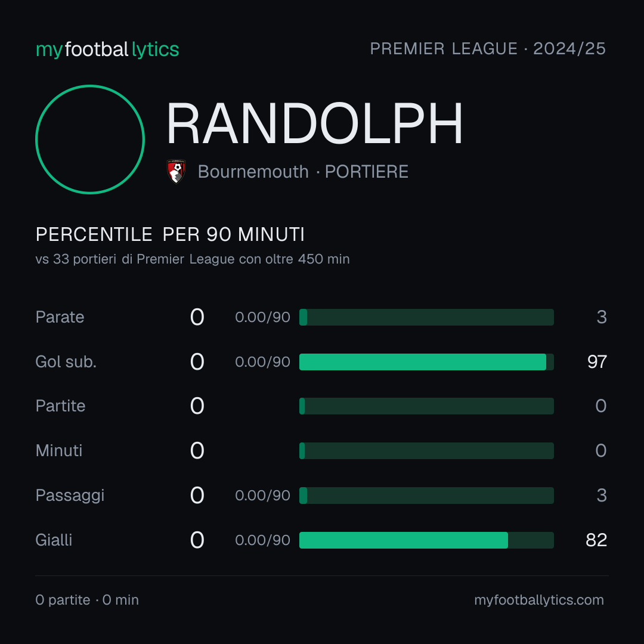This screenshot has height=644, width=644.
Task: Click the Premier League 2024/25 label
Action: click(488, 49)
